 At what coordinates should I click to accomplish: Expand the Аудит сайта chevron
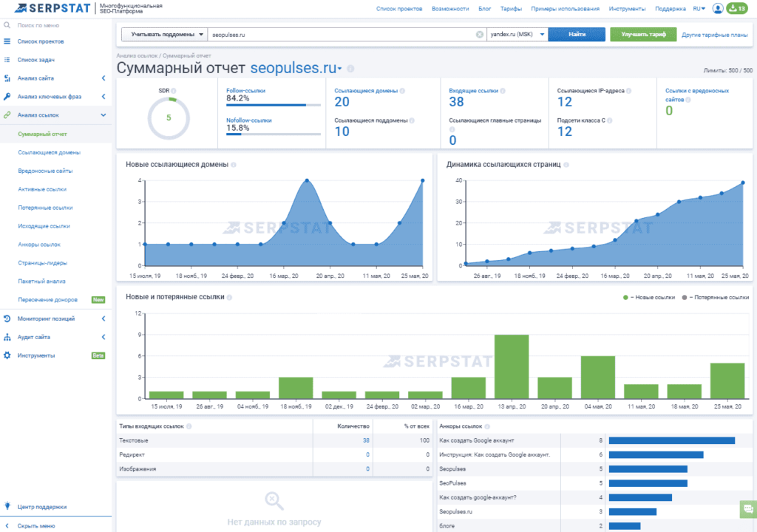[103, 337]
